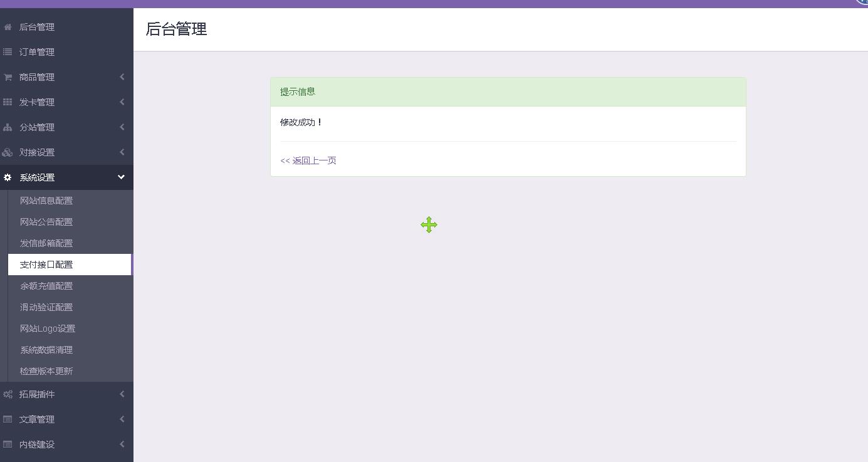The image size is (868, 462).
Task: Select 支付接口配置 in sidebar
Action: (46, 265)
